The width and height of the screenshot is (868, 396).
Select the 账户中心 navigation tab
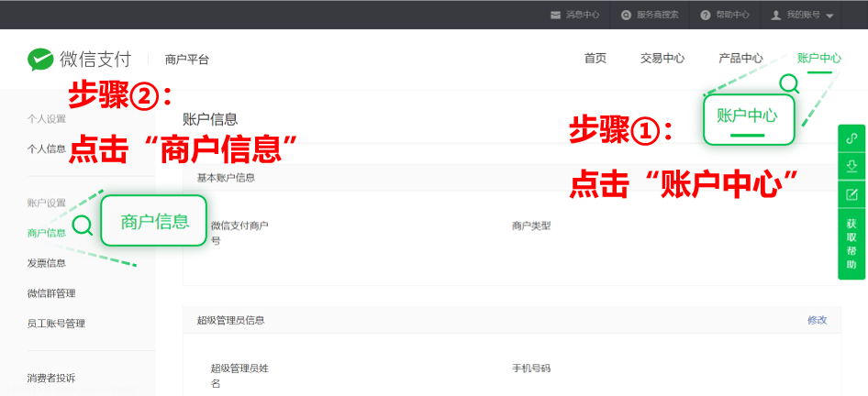818,59
